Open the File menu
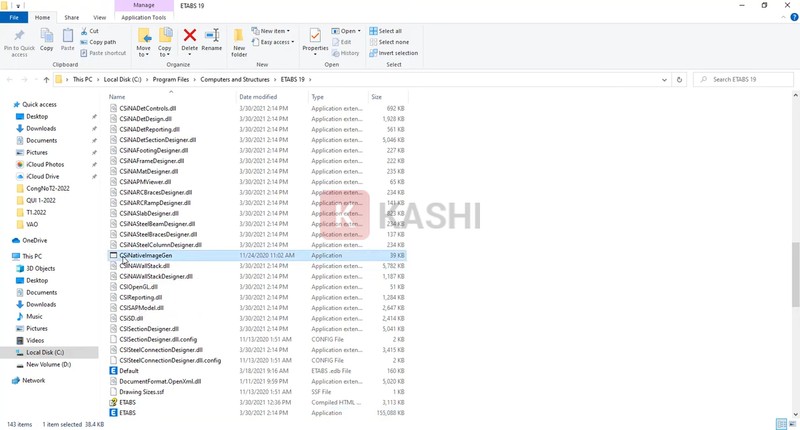This screenshot has width=800, height=430. pos(15,18)
